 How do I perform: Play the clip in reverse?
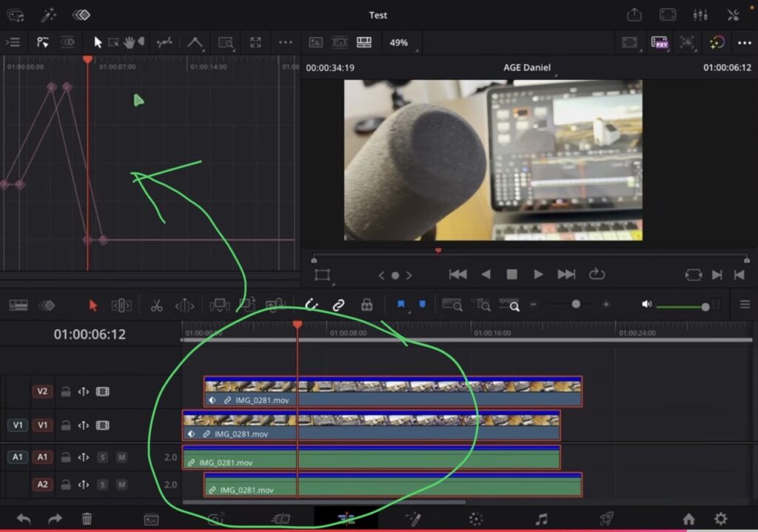click(x=486, y=275)
